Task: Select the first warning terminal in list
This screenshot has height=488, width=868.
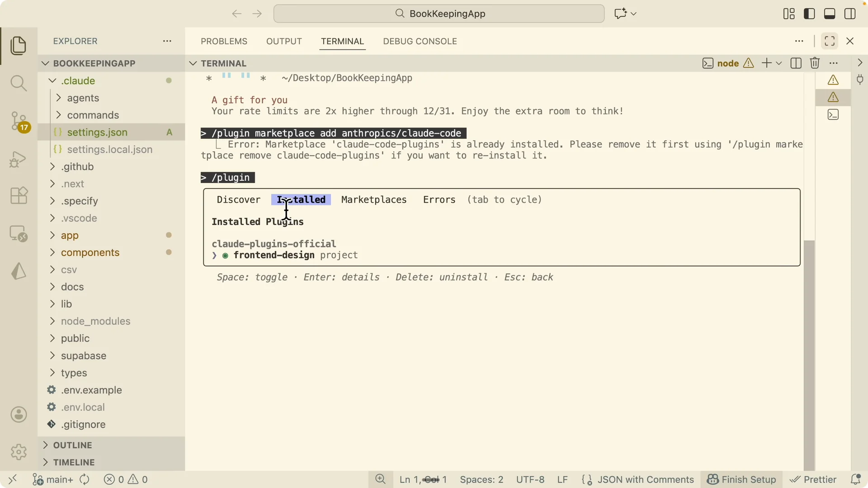Action: pos(833,80)
